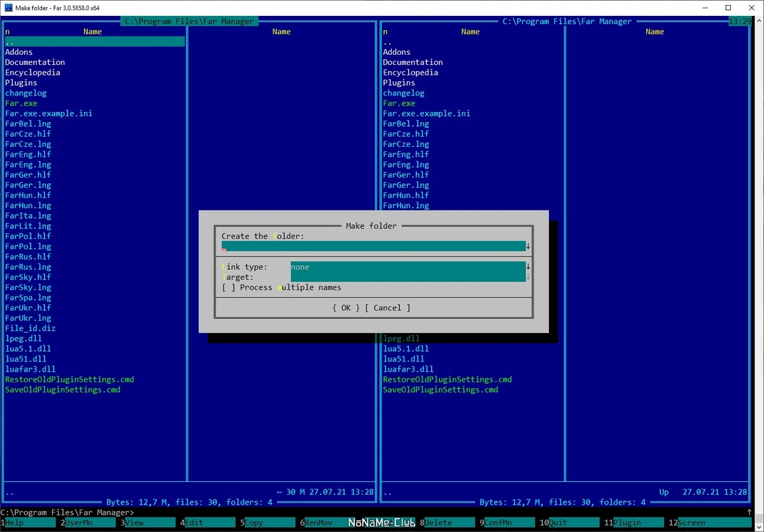Select Addons folder in right panel
Screen dimensions: 764x532
tap(397, 52)
